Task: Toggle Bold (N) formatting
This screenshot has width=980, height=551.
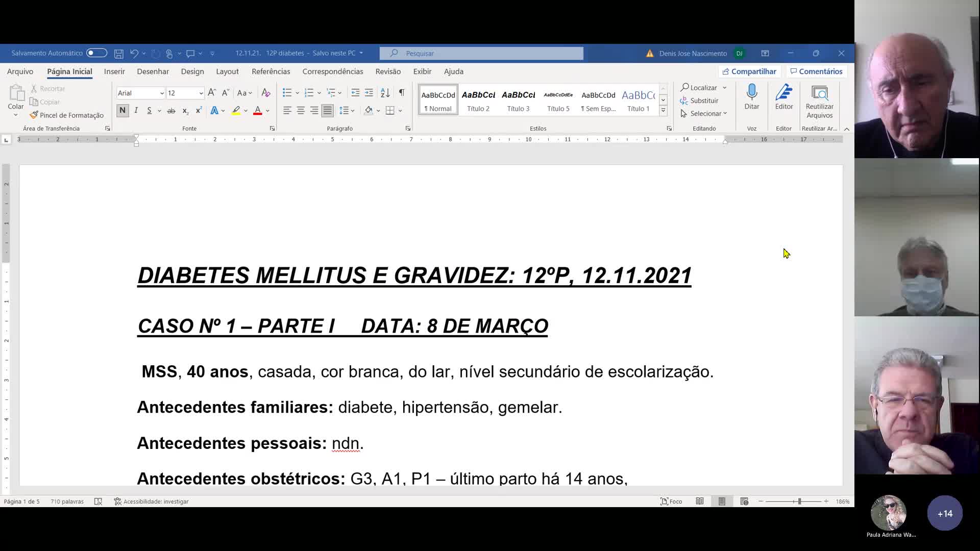Action: 122,110
